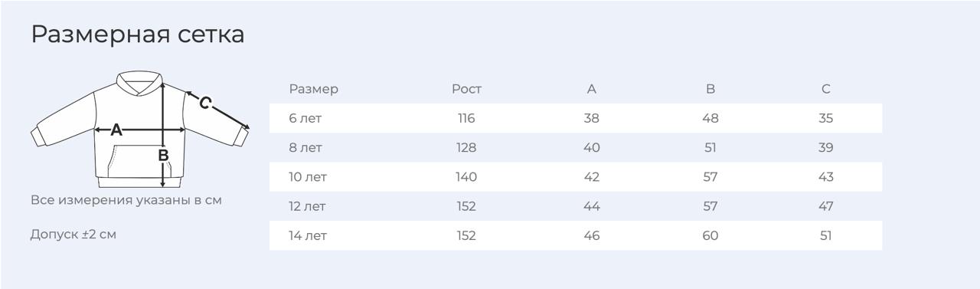
Task: Click the letter B on the hoodie diagram
Action: (x=163, y=156)
